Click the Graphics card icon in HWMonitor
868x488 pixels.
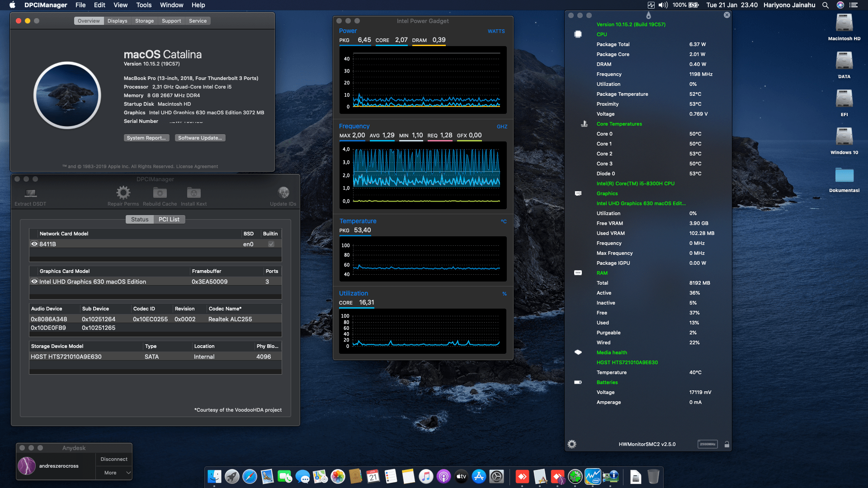(x=578, y=193)
